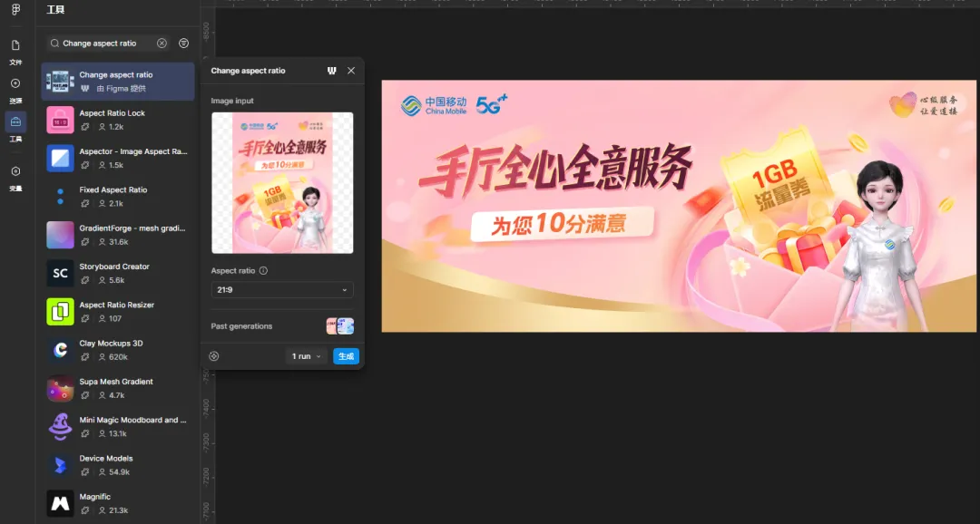Image resolution: width=980 pixels, height=524 pixels.
Task: Click the Figma author icon in dialog header
Action: coord(332,71)
